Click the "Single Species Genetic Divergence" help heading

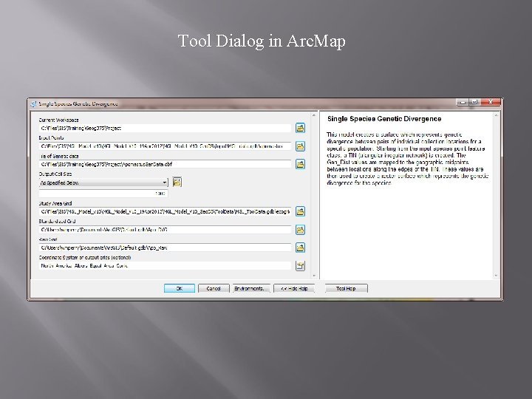pyautogui.click(x=384, y=119)
